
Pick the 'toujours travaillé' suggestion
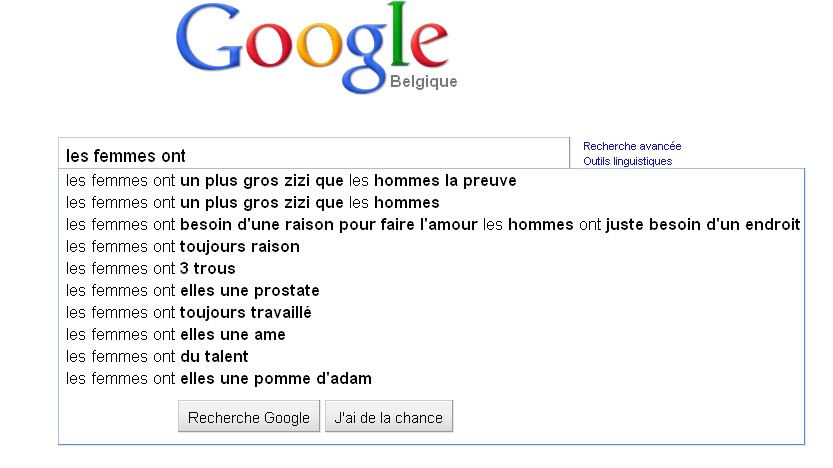pyautogui.click(x=189, y=313)
